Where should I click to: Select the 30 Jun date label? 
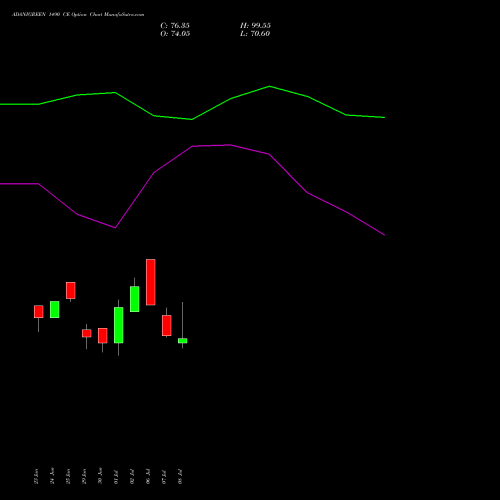click(100, 476)
